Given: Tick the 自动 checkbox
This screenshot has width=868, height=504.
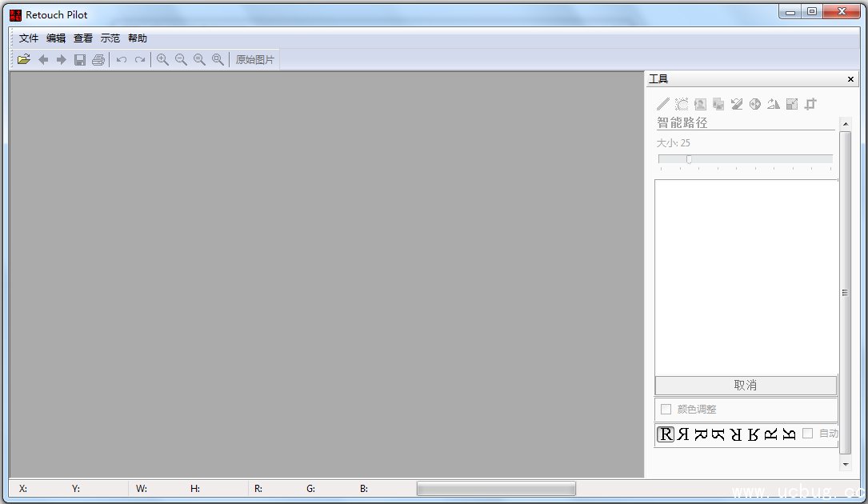Looking at the screenshot, I should point(808,434).
